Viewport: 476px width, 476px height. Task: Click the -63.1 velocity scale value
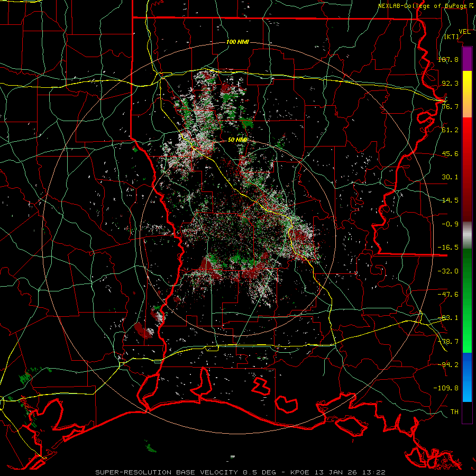448,318
